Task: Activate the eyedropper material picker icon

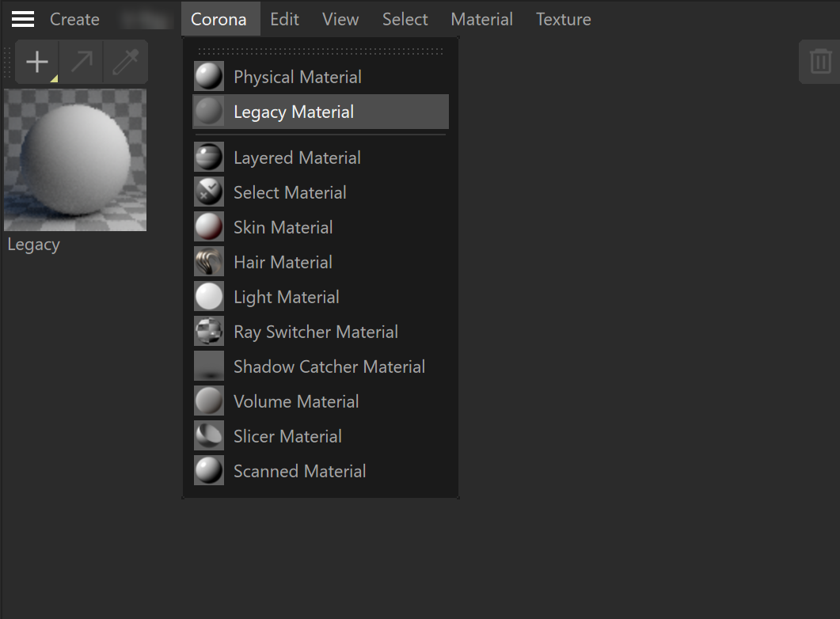Action: 126,62
